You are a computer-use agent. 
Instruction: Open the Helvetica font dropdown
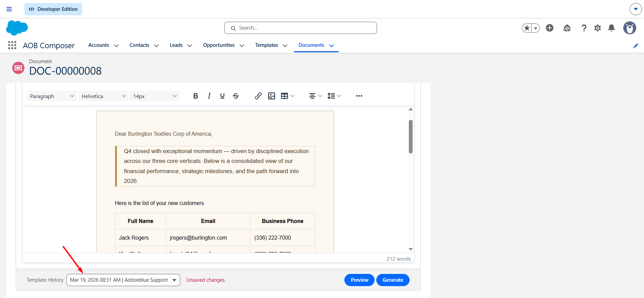pos(103,96)
